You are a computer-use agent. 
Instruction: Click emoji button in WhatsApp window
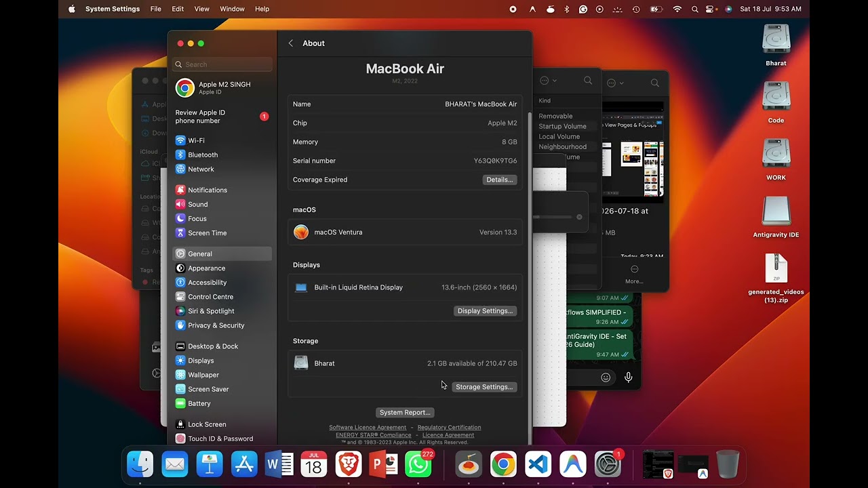(x=606, y=378)
